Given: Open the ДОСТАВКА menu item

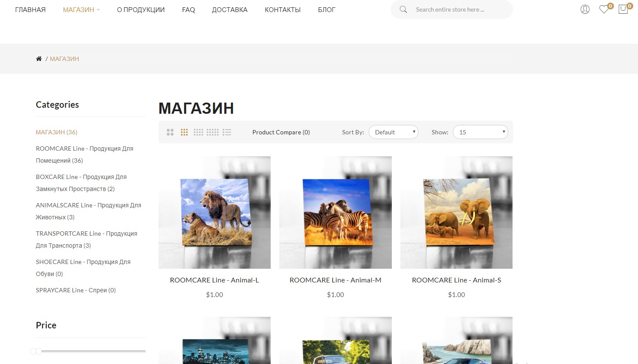Looking at the screenshot, I should (x=230, y=9).
